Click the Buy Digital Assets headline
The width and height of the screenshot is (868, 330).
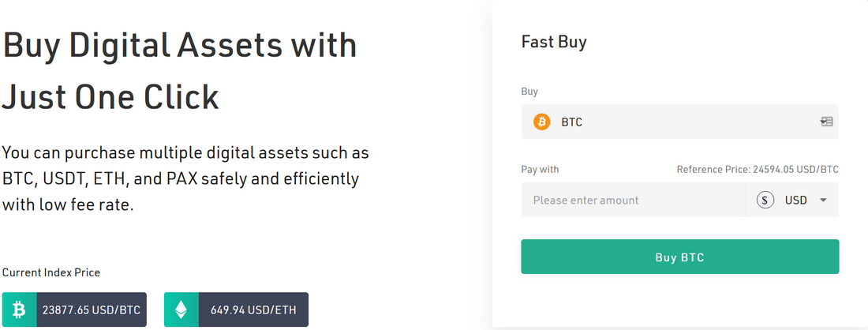[x=179, y=71]
